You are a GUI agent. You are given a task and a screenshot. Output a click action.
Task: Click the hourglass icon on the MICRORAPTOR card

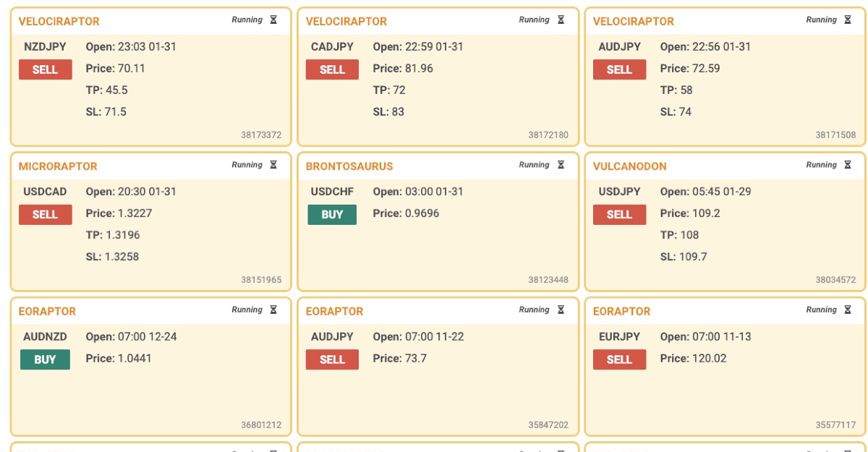click(272, 165)
